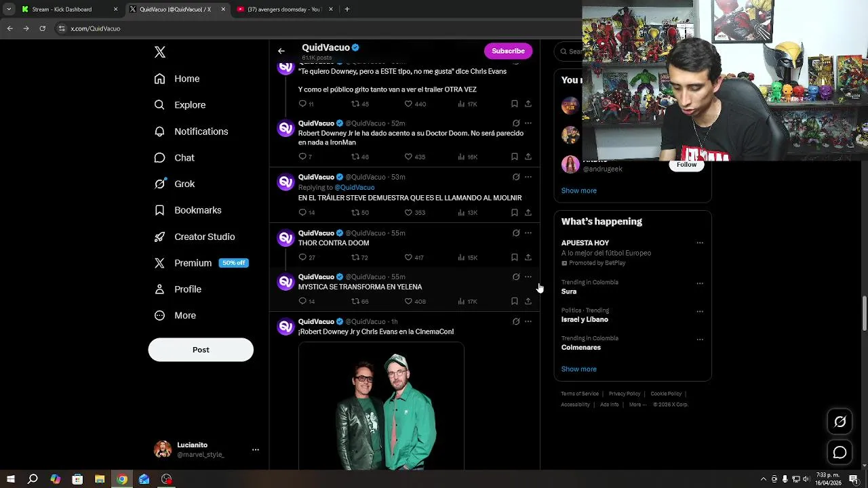Image resolution: width=868 pixels, height=488 pixels.
Task: Share the Robert Downey Doctor Doom post
Action: (x=528, y=157)
